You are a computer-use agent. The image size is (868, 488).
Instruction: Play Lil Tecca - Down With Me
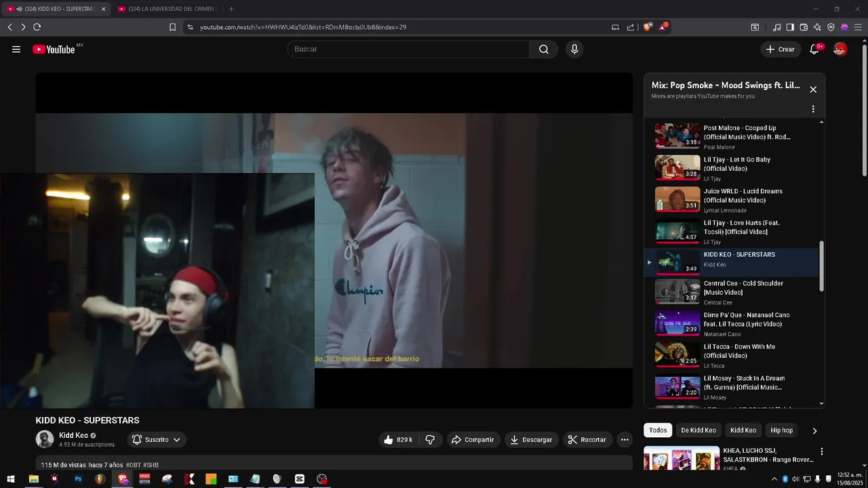(732, 356)
